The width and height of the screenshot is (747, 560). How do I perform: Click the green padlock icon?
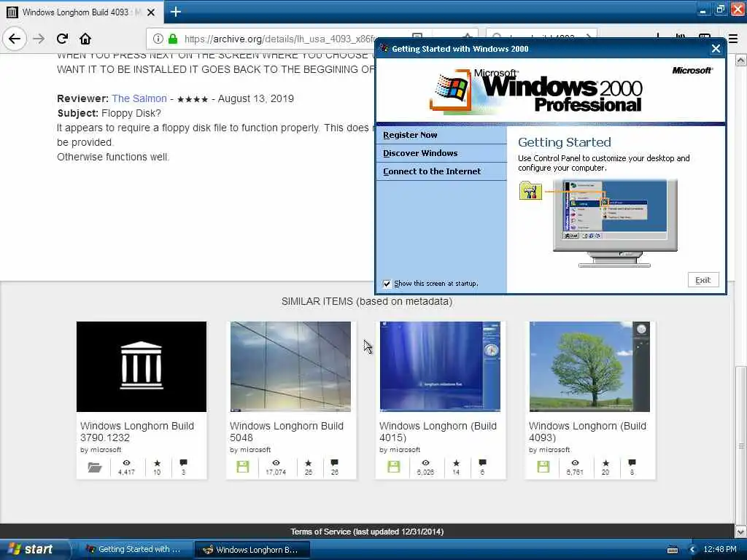point(173,39)
